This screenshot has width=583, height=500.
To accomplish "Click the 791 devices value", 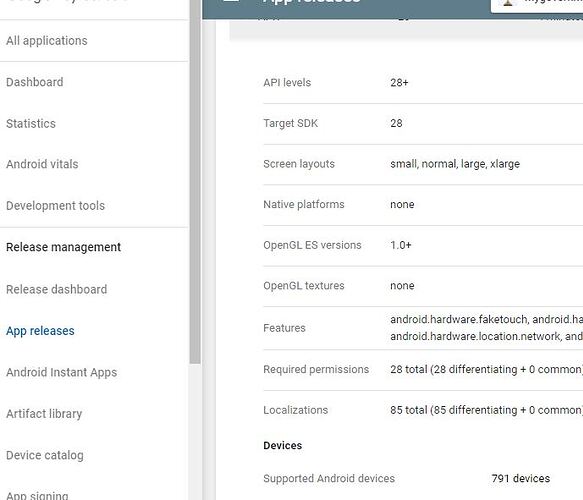I will click(521, 478).
